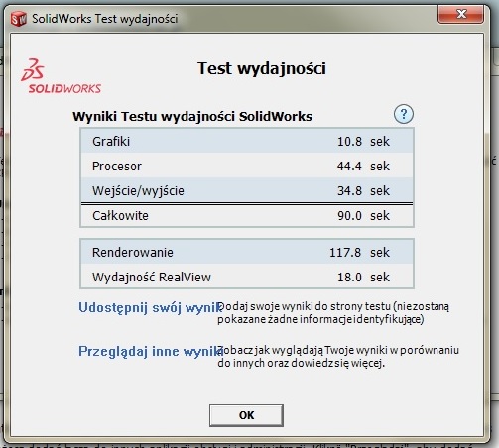
Task: Open the Przeglądaj inne wyniki link
Action: 151,351
